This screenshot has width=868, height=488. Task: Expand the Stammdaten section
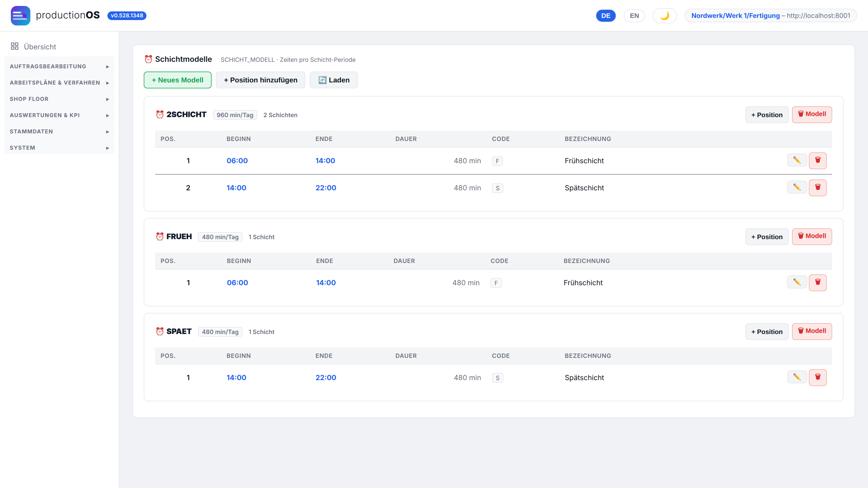pos(59,131)
